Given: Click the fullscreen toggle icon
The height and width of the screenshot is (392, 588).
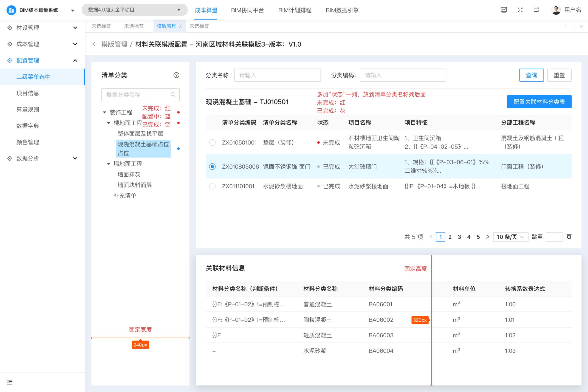Looking at the screenshot, I should (520, 10).
